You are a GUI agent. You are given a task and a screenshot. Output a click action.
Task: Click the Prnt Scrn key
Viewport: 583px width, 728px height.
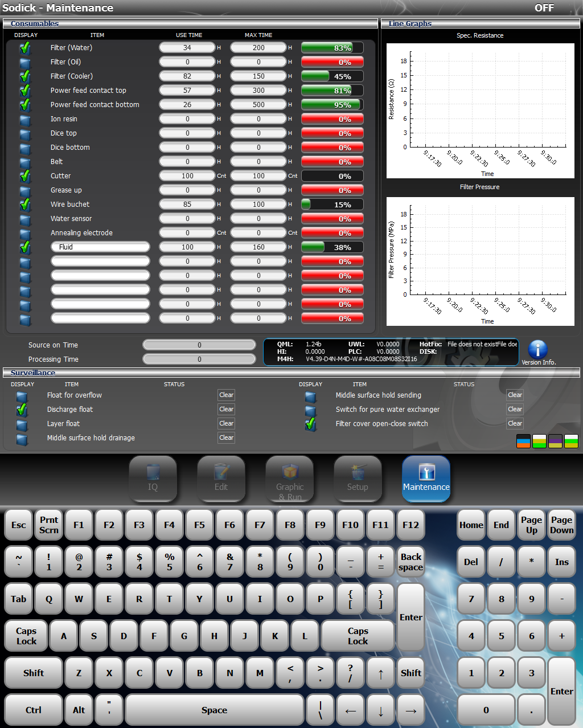click(x=49, y=525)
